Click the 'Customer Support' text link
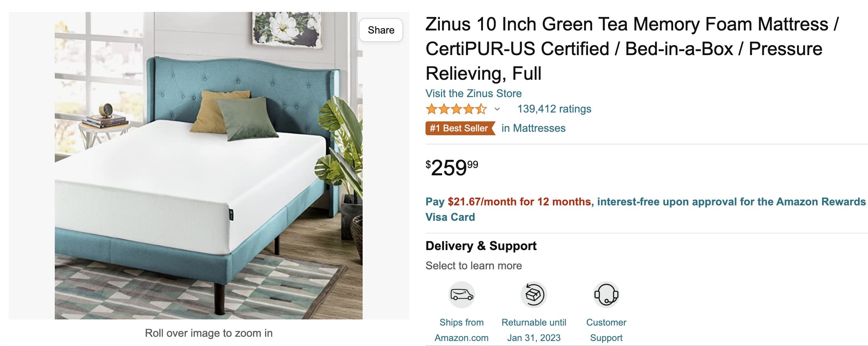 coord(606,330)
